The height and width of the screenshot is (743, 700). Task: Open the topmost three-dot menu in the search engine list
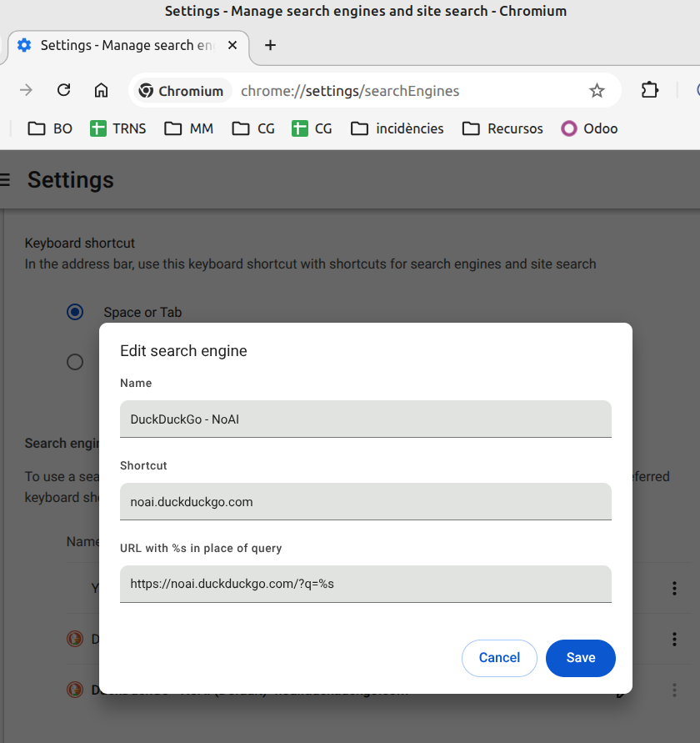(674, 589)
